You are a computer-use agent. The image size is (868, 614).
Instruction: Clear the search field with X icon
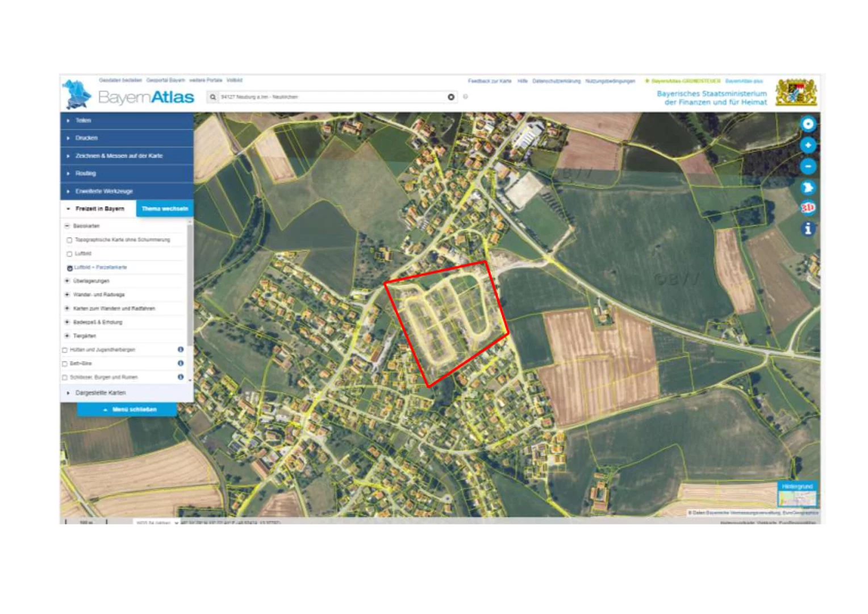coord(451,97)
